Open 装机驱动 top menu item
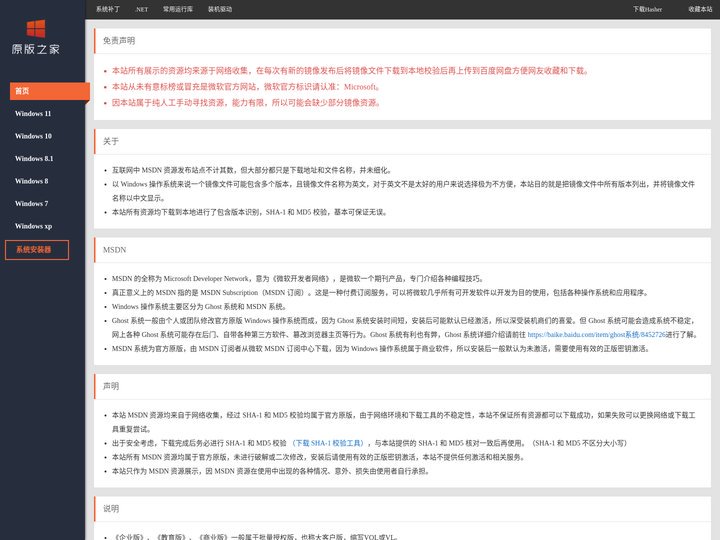The height and width of the screenshot is (540, 720). [220, 9]
